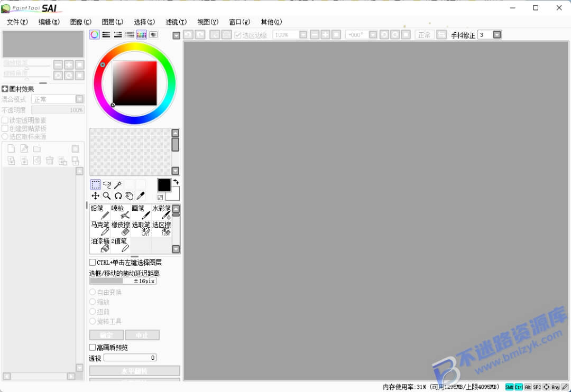
Task: Click inside the red saturation color square
Action: pyautogui.click(x=134, y=83)
